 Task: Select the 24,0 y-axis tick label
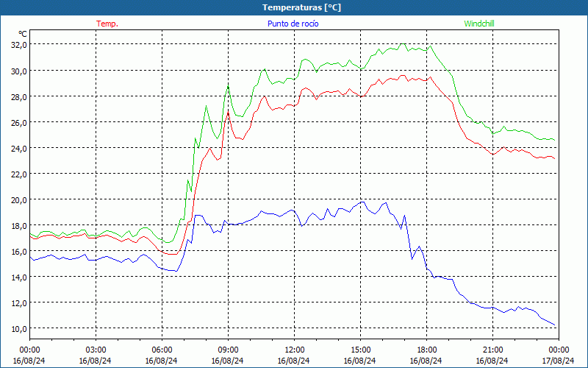point(18,148)
